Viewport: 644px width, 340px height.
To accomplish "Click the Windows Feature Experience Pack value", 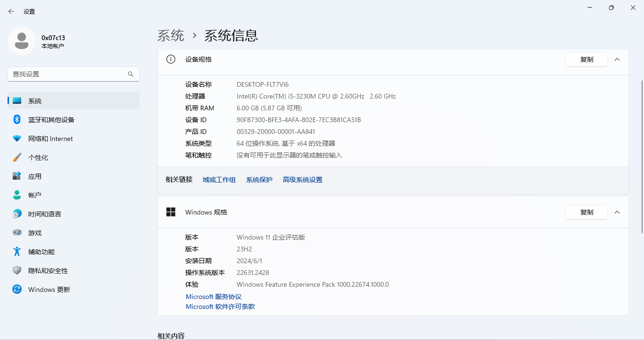I will [x=313, y=284].
